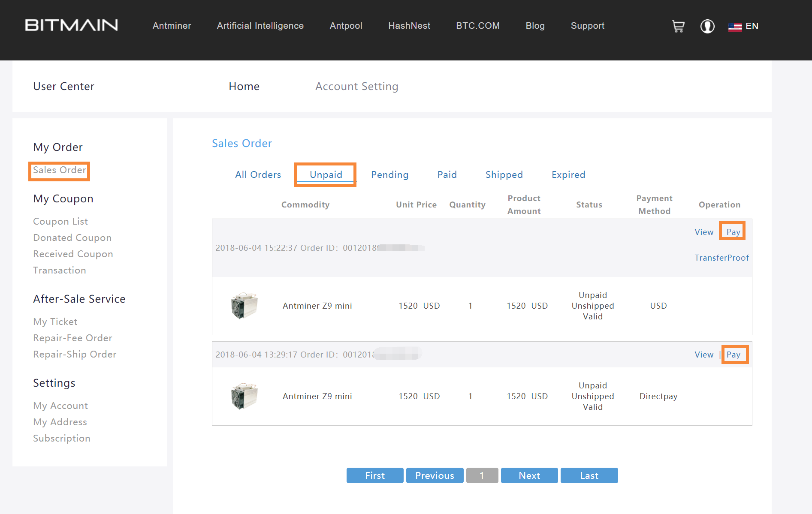Open the My Address page

point(60,422)
